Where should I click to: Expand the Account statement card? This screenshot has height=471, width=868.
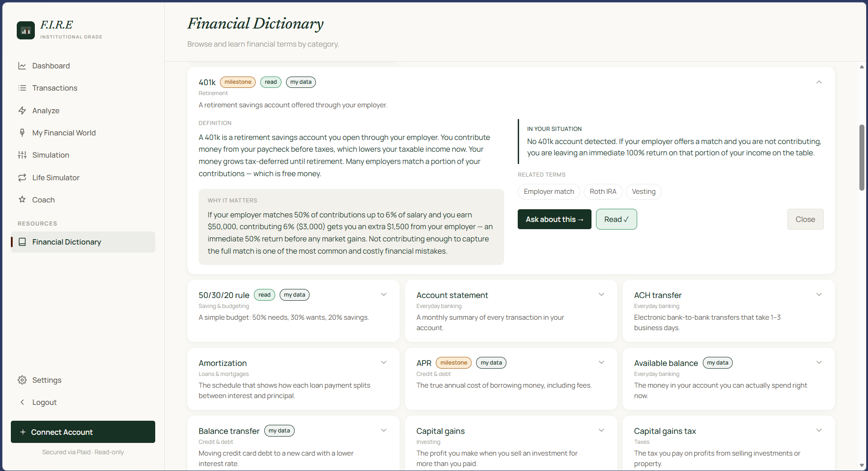[x=601, y=294]
